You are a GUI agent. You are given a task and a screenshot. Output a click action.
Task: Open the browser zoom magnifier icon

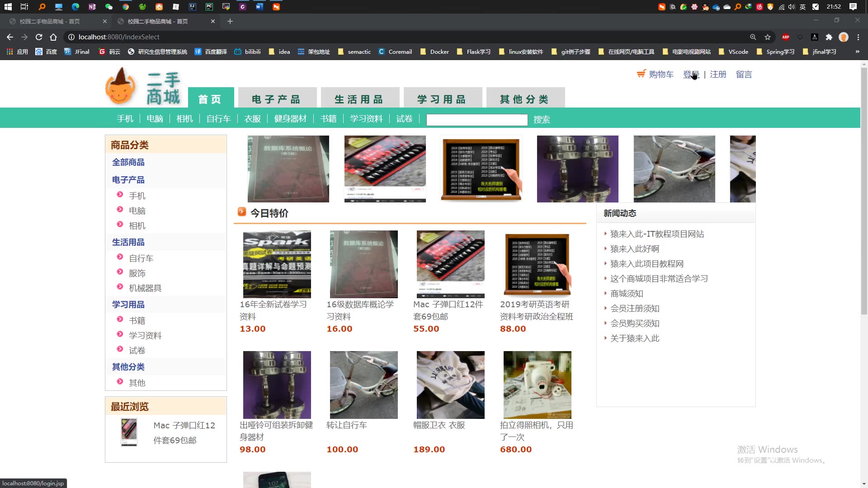pos(753,37)
